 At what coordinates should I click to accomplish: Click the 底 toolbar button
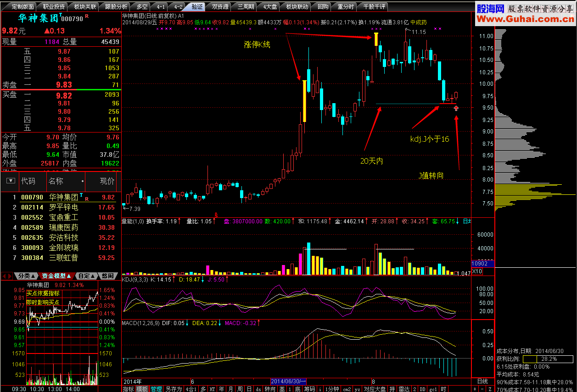(297, 389)
